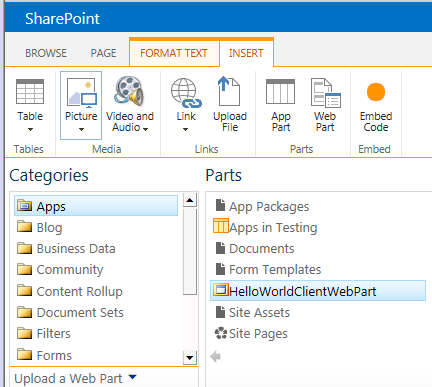Screen dimensions: 432x387
Task: Choose the App Packages part
Action: click(x=269, y=207)
